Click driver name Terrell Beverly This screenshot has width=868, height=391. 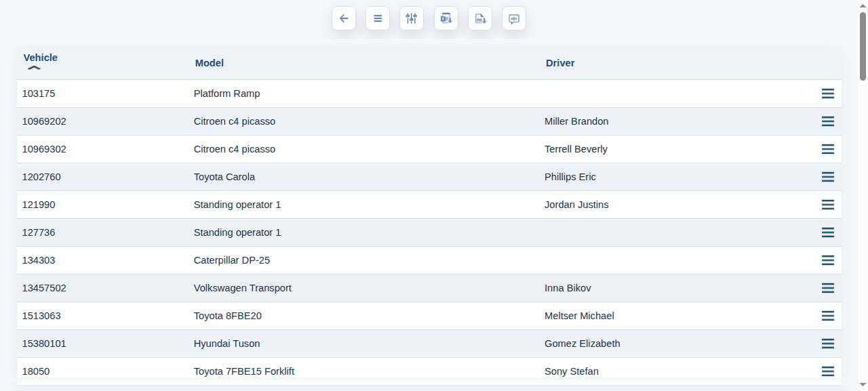pyautogui.click(x=576, y=149)
